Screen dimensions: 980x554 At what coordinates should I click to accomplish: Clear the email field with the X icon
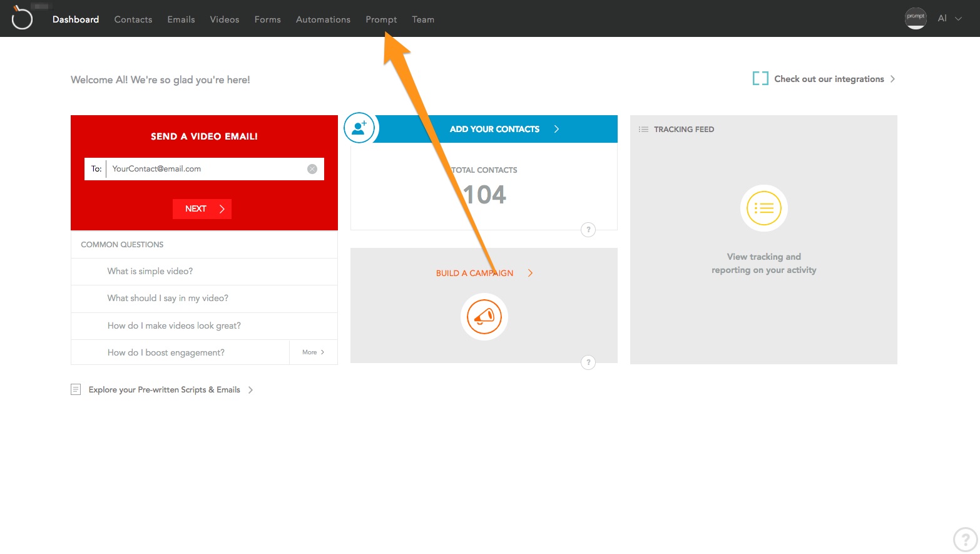tap(312, 169)
